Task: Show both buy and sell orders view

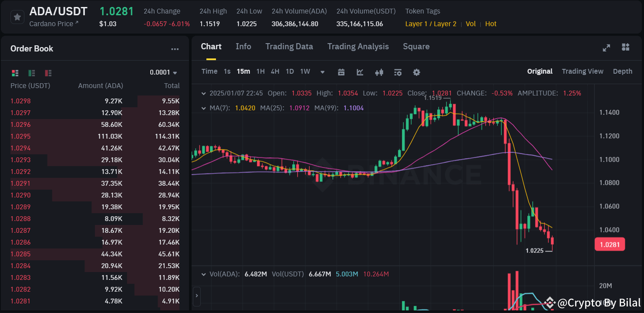Action: pos(15,73)
